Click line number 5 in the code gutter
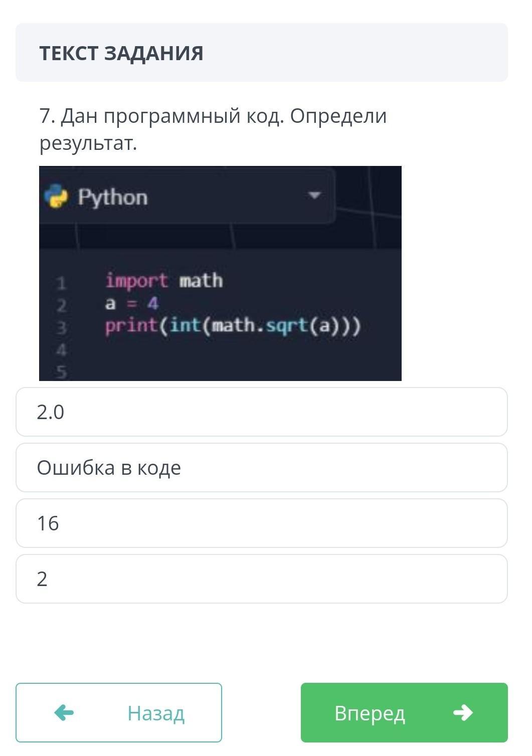 point(61,372)
